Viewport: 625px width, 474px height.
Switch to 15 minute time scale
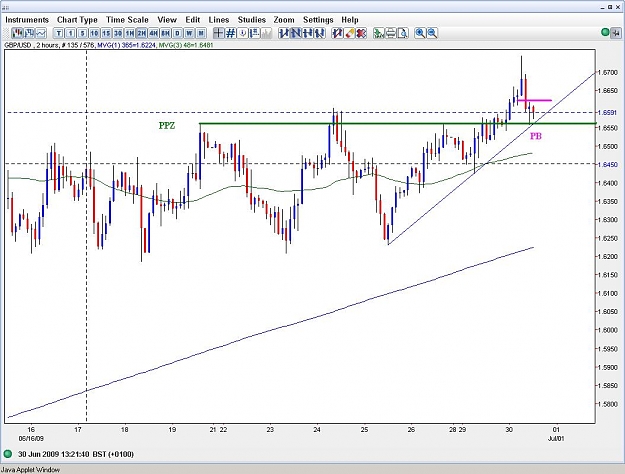tap(106, 33)
